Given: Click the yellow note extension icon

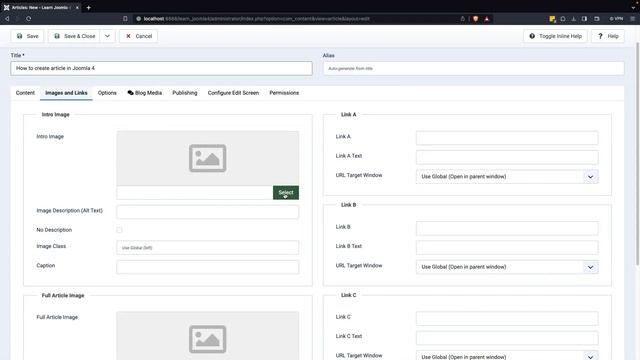Looking at the screenshot, I should (x=552, y=19).
